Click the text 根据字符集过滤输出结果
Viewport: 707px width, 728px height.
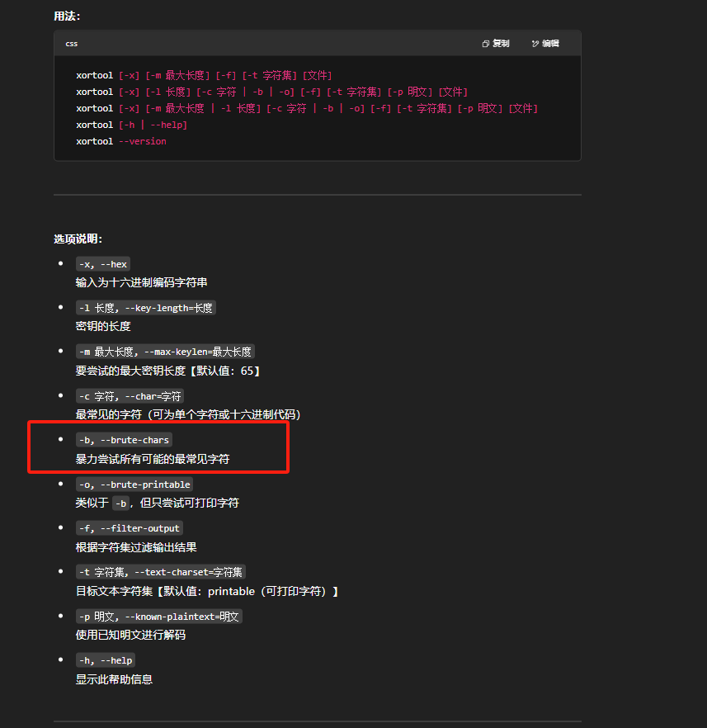pyautogui.click(x=136, y=547)
